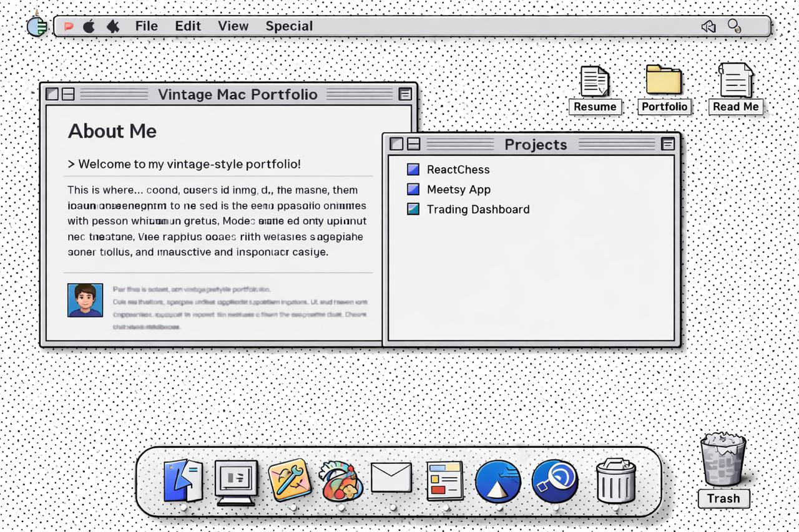Click the magnifier search icon in the menu bar
Screen dimensions: 799x532
[x=735, y=26]
